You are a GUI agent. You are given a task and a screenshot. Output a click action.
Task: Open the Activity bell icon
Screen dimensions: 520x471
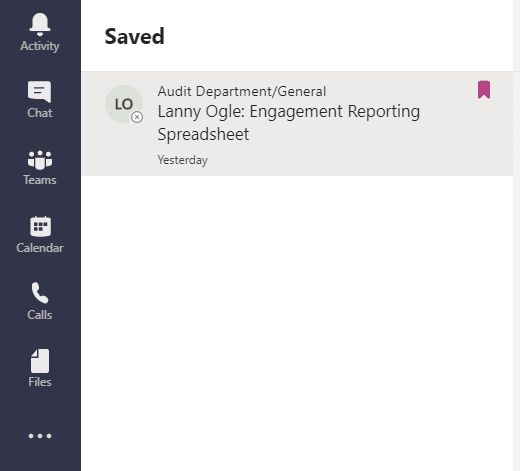[x=40, y=24]
